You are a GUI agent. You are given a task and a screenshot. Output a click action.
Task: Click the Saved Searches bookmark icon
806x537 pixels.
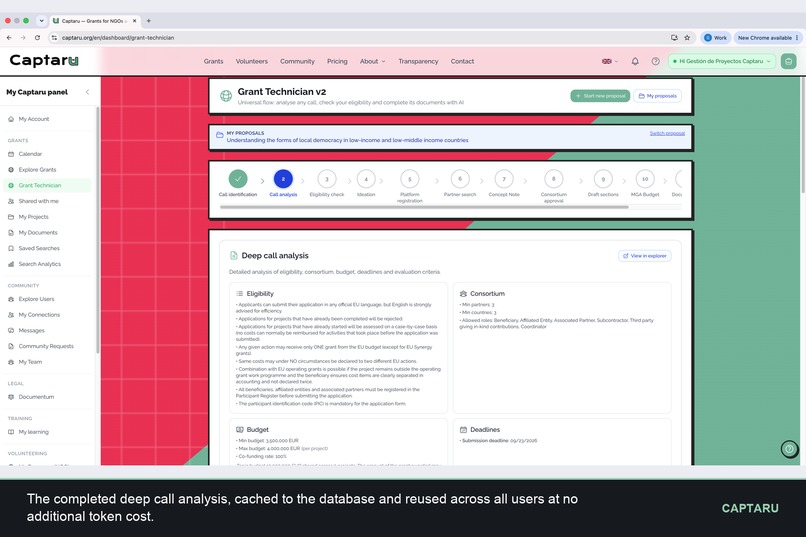[x=11, y=248]
